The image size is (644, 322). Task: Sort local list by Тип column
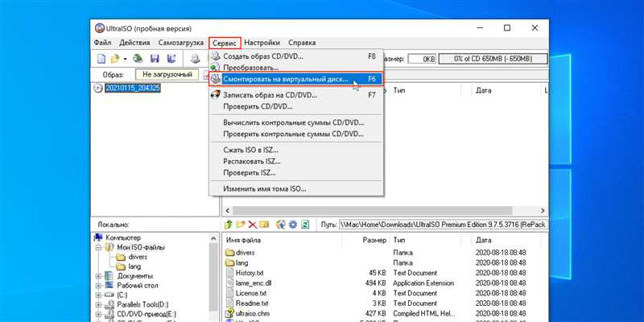(x=399, y=240)
